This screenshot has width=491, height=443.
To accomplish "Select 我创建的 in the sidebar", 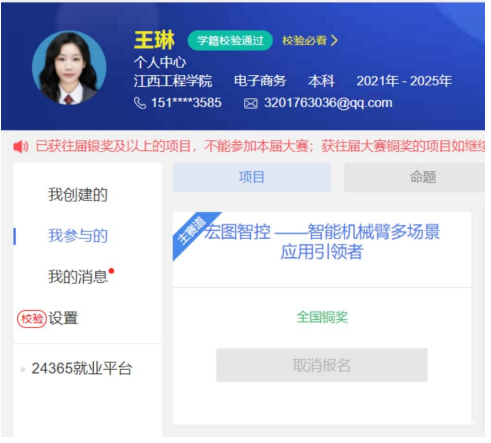I will [78, 195].
